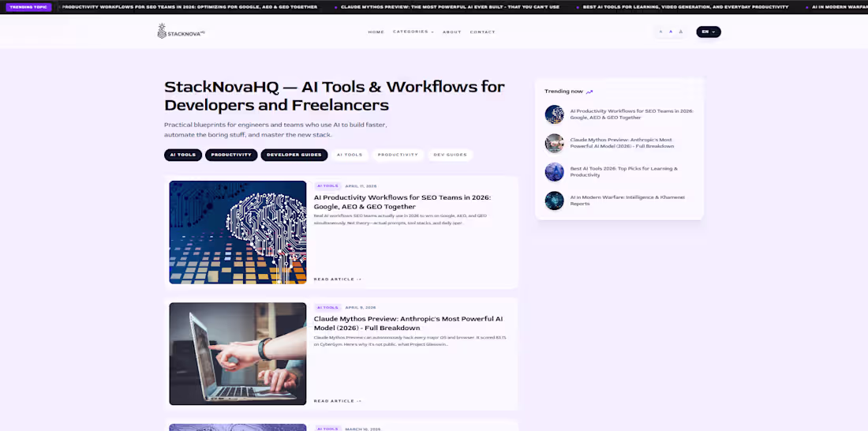This screenshot has height=431, width=868.
Task: Open ticker headline Claude Mythos Preview most powerful AI
Action: [450, 7]
